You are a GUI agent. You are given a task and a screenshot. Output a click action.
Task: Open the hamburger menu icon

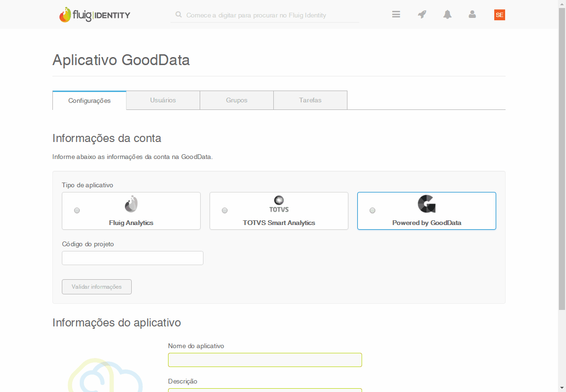[396, 15]
